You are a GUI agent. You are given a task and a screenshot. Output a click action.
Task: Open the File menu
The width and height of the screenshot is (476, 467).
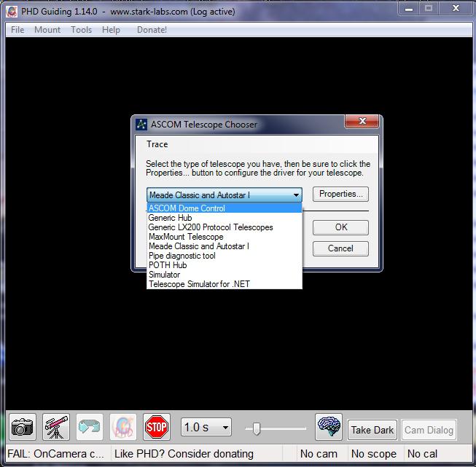coord(17,30)
